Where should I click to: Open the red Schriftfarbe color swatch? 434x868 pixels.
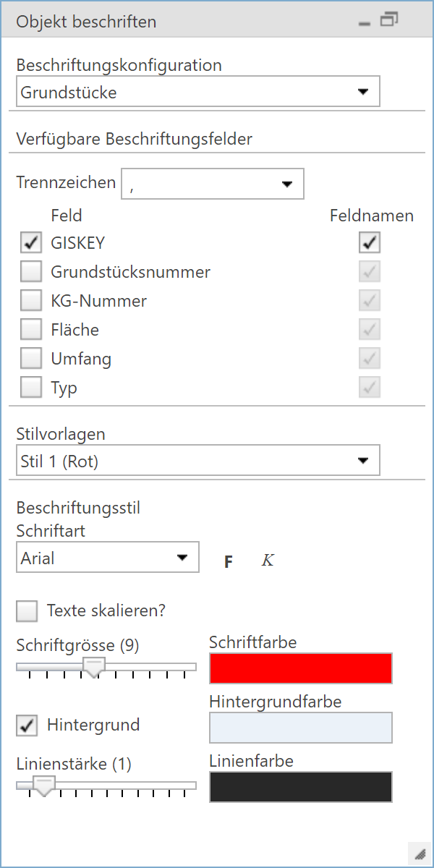coord(300,668)
